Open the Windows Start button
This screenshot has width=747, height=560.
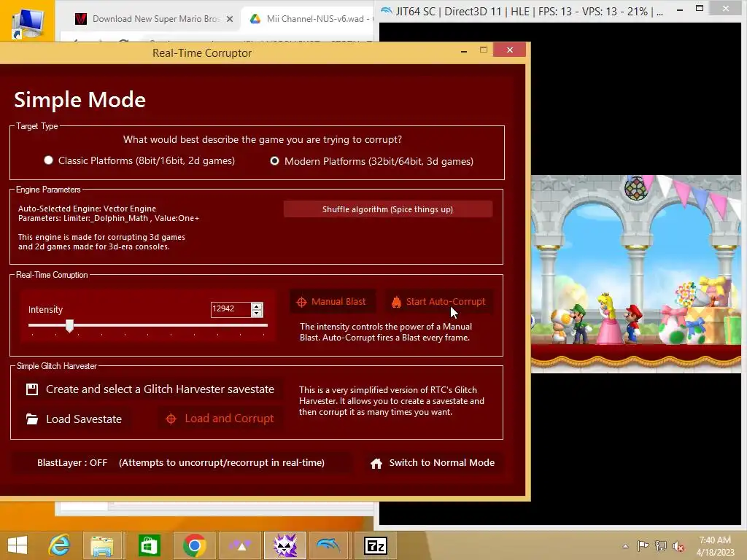[18, 545]
